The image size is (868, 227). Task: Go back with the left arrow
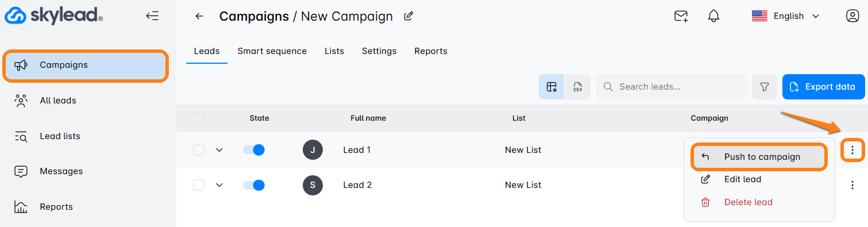click(199, 16)
